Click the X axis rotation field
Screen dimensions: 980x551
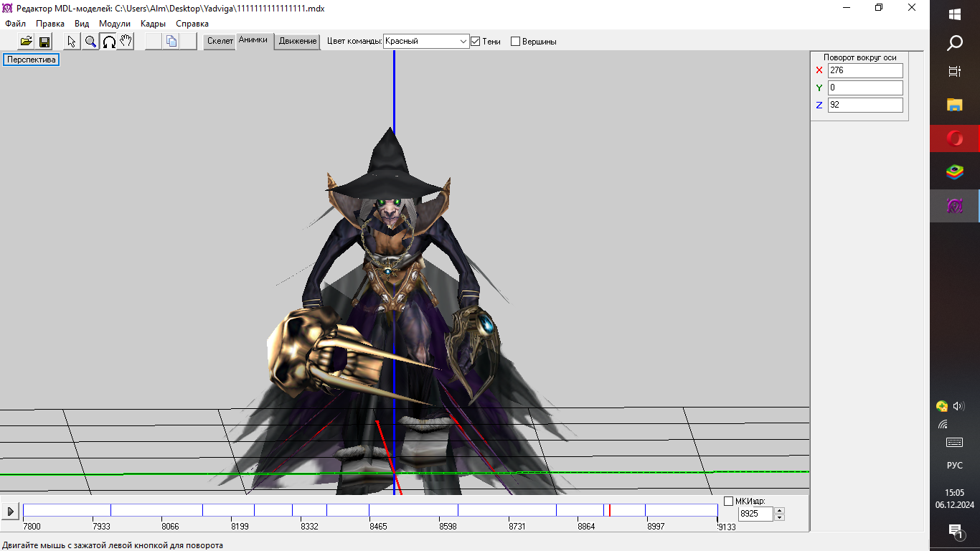865,70
